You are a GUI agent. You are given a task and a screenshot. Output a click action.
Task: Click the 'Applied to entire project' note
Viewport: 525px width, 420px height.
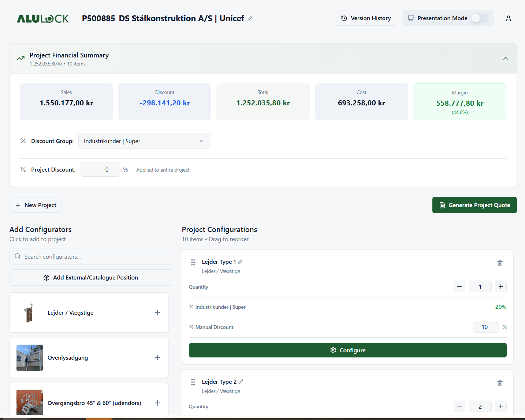(x=163, y=170)
